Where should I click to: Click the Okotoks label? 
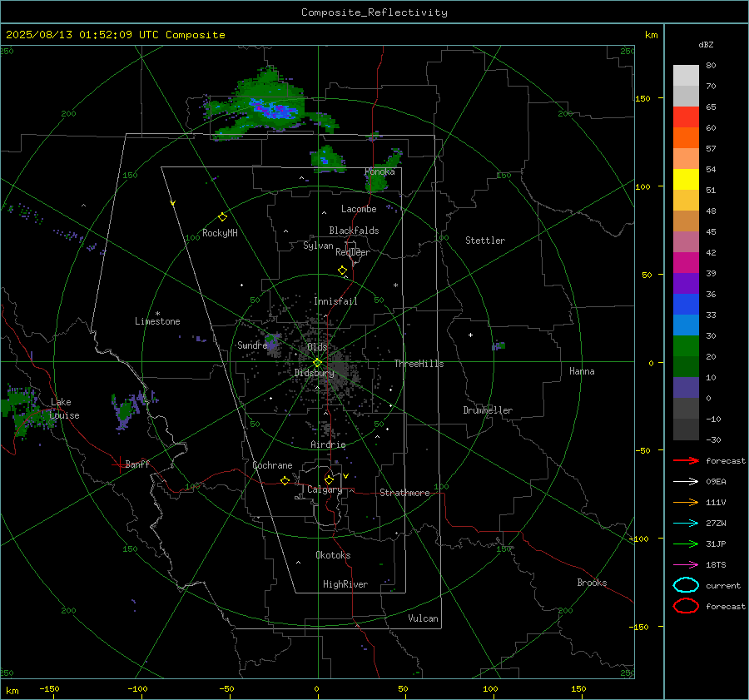[x=333, y=555]
